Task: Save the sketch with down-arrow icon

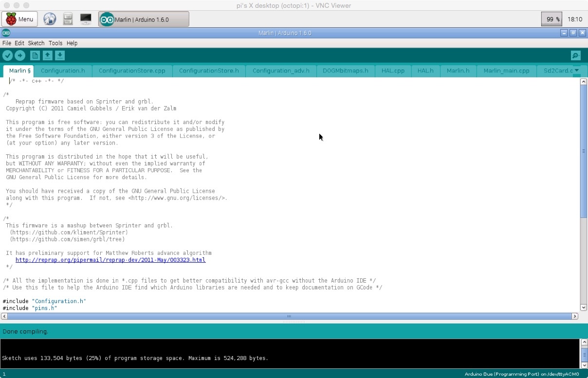Action: pos(59,55)
